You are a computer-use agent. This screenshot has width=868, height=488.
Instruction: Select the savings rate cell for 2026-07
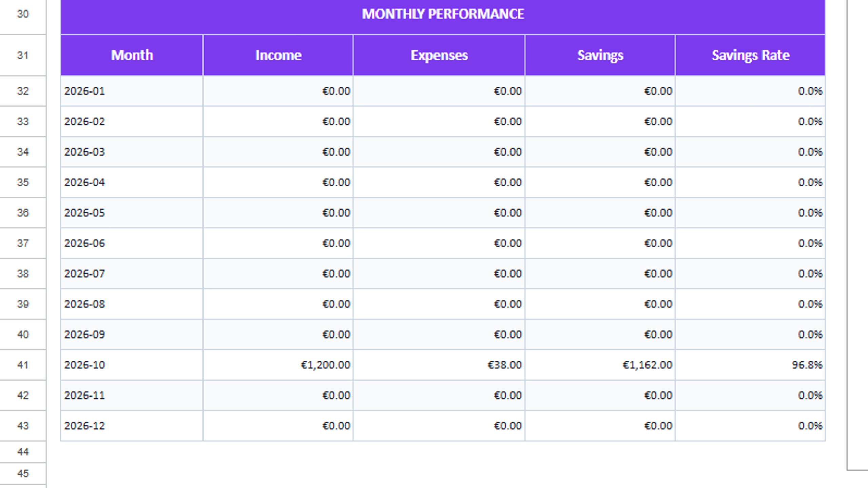(x=750, y=273)
